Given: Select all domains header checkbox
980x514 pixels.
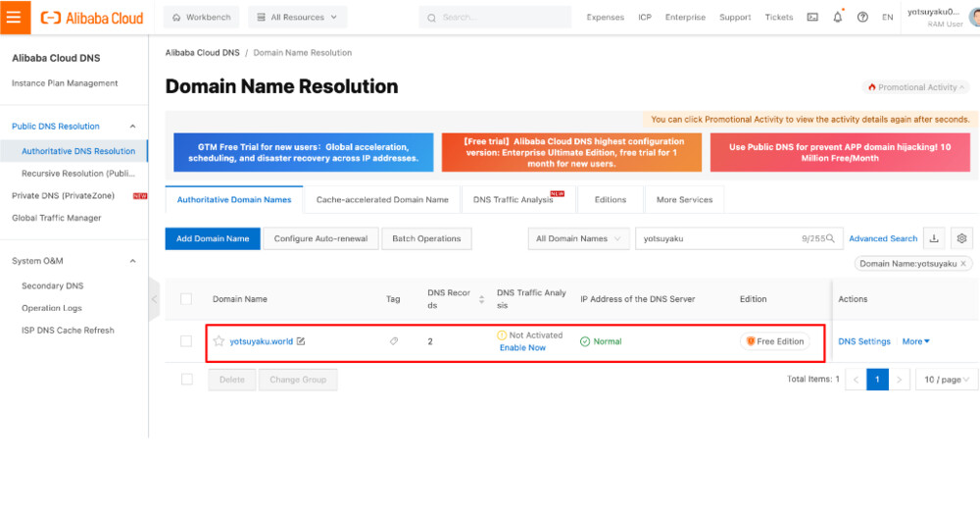Looking at the screenshot, I should pyautogui.click(x=186, y=299).
